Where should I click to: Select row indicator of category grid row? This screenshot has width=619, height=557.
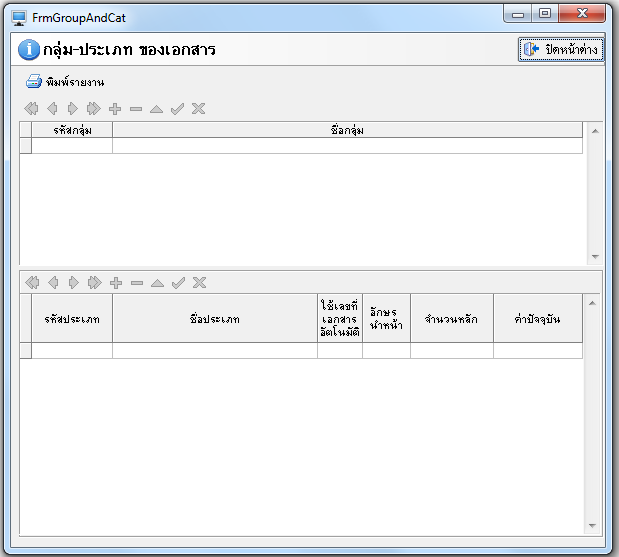pyautogui.click(x=26, y=351)
